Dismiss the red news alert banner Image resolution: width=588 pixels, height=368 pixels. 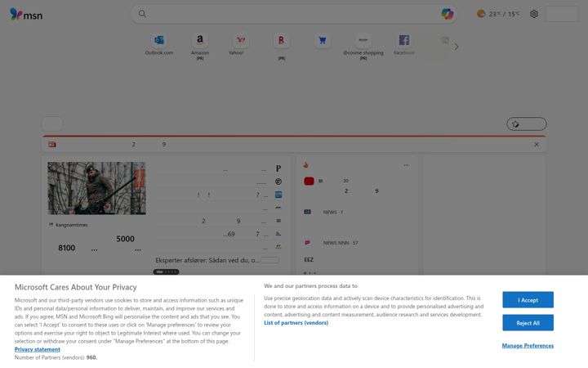(x=537, y=145)
